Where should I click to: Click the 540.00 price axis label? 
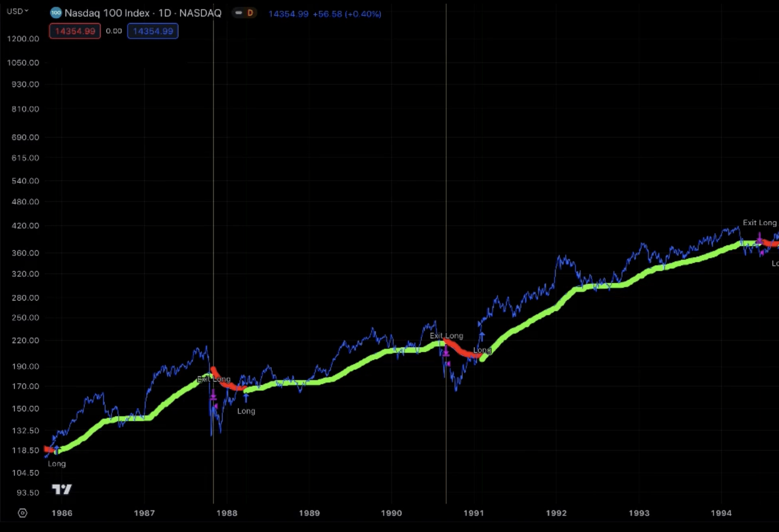[25, 181]
